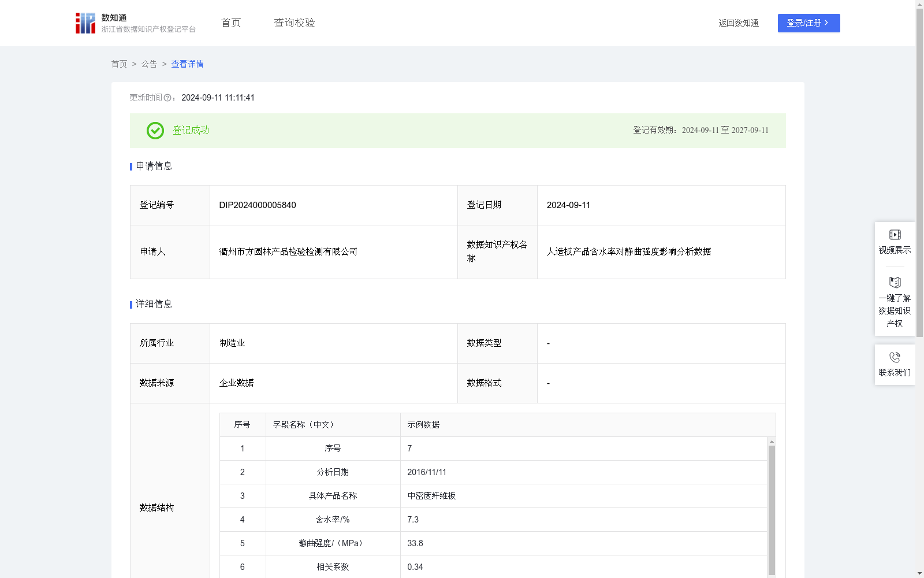Image resolution: width=924 pixels, height=578 pixels.
Task: Click 查看详情 breadcrumb item
Action: pos(187,64)
